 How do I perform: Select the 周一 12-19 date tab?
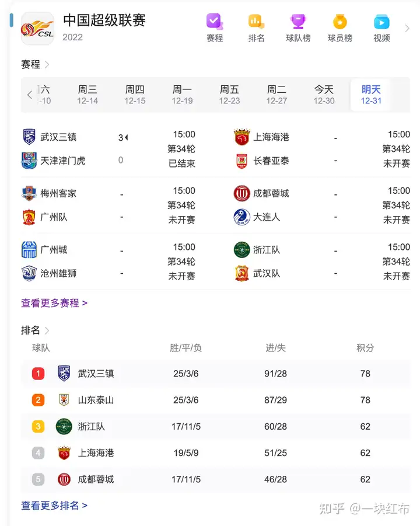click(182, 95)
